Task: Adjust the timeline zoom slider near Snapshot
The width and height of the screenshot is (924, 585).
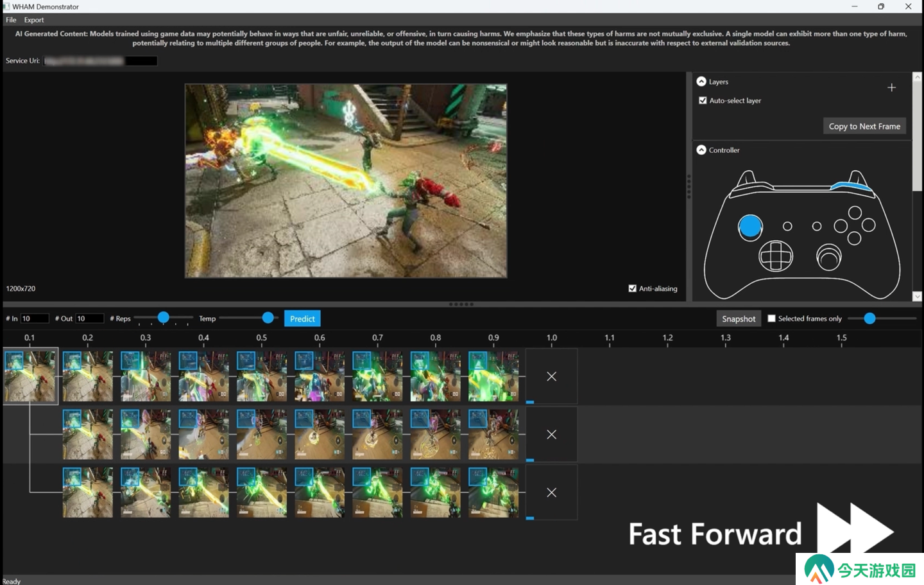Action: tap(869, 318)
